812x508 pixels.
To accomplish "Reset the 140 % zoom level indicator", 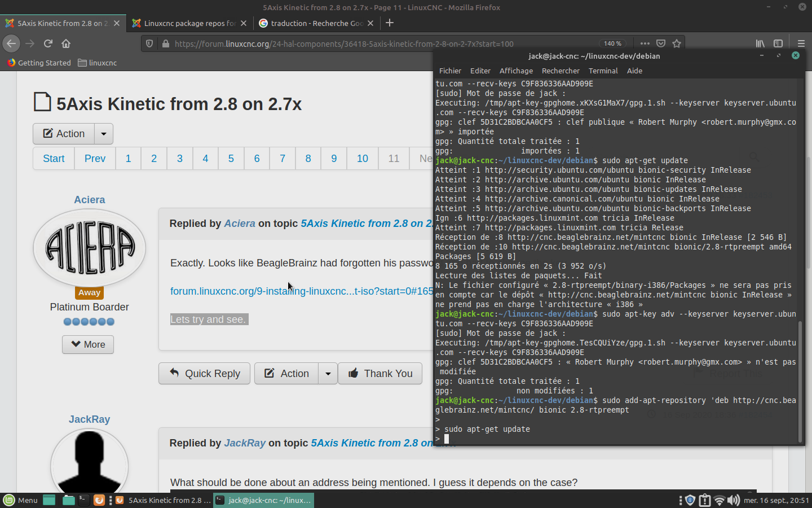I will pyautogui.click(x=613, y=43).
